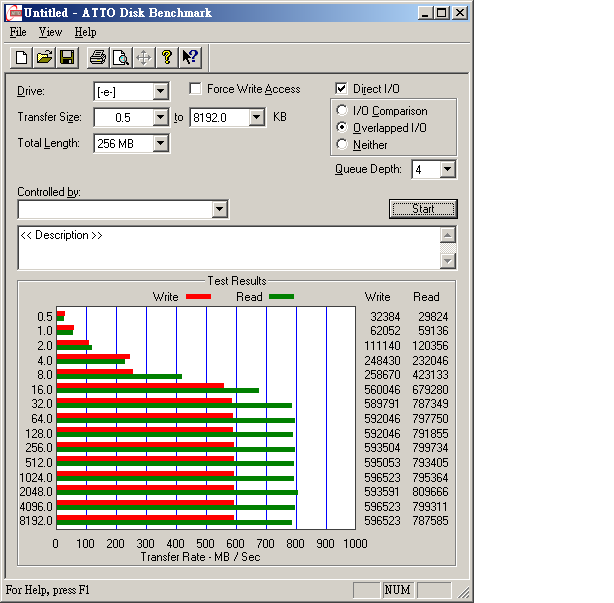614x603 pixels.
Task: Click the read value 679280
Action: point(430,390)
